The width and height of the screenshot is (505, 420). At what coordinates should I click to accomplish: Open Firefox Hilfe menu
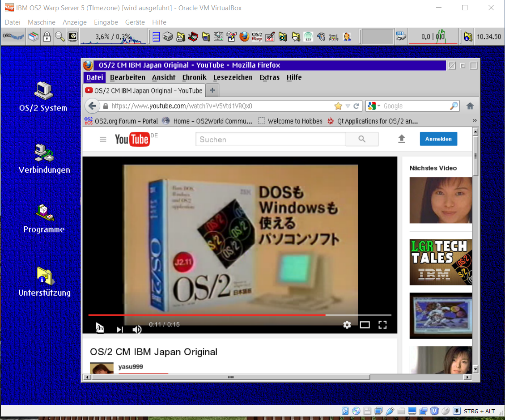(294, 77)
